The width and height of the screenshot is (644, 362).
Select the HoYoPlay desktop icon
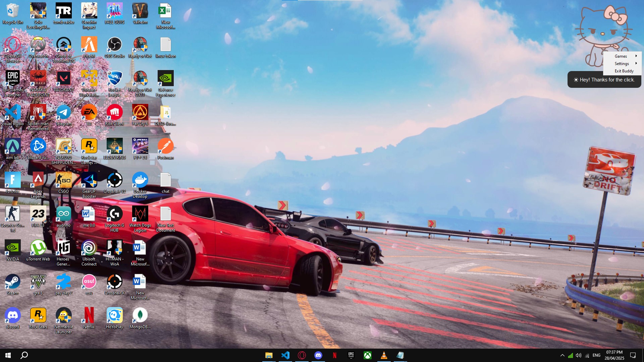coord(114,318)
